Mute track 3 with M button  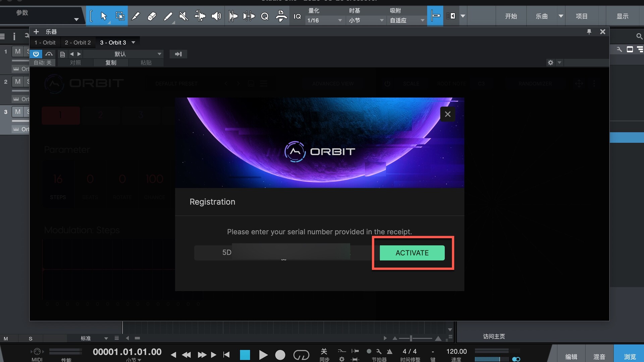(x=18, y=112)
